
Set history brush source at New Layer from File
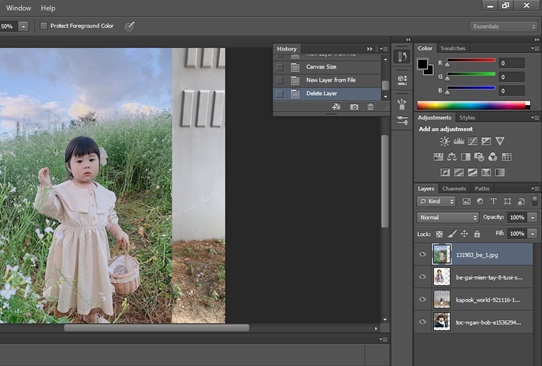(x=279, y=81)
